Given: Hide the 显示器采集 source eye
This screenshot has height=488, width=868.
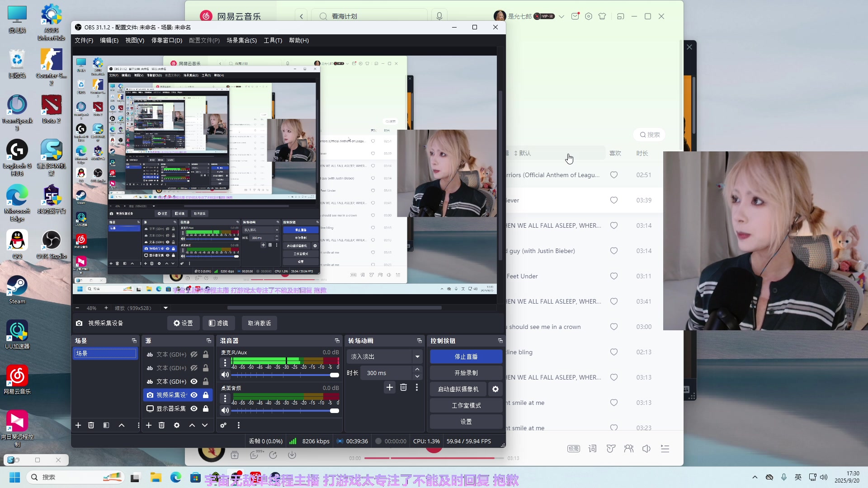Looking at the screenshot, I should pos(194,408).
